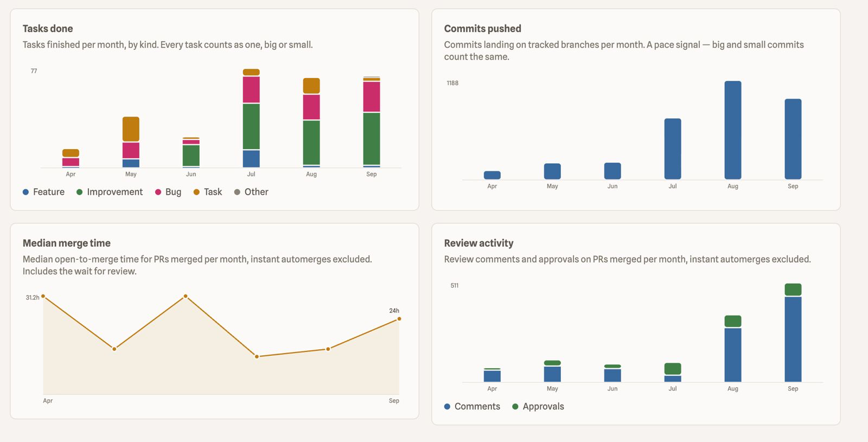The image size is (868, 442).
Task: Toggle the Approvals legend item
Action: pyautogui.click(x=538, y=407)
